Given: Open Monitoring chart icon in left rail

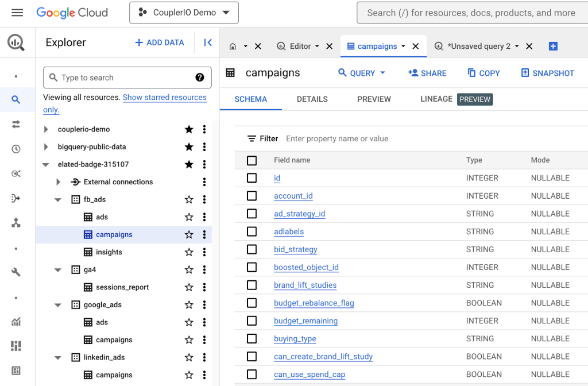Looking at the screenshot, I should 16,322.
